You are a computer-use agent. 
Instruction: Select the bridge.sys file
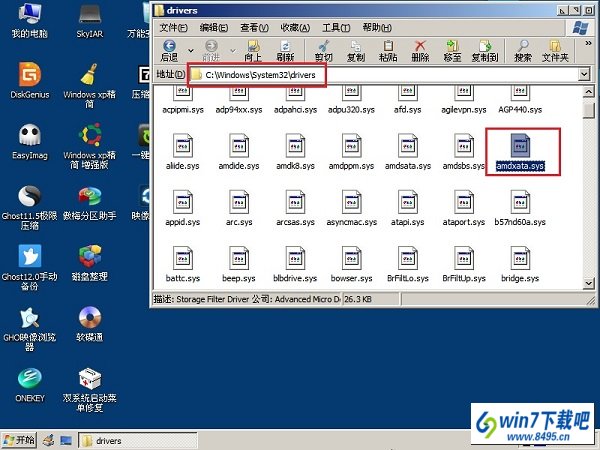[520, 264]
